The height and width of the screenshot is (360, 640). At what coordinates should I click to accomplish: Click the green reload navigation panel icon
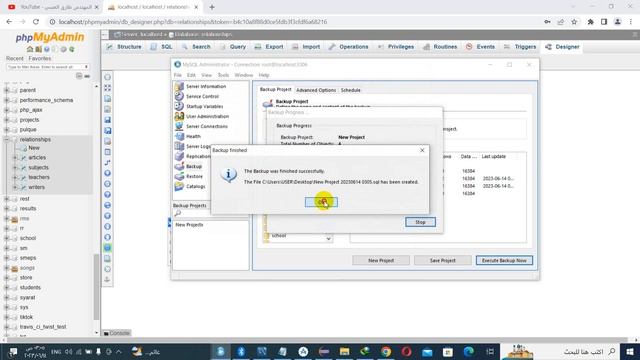[x=72, y=49]
